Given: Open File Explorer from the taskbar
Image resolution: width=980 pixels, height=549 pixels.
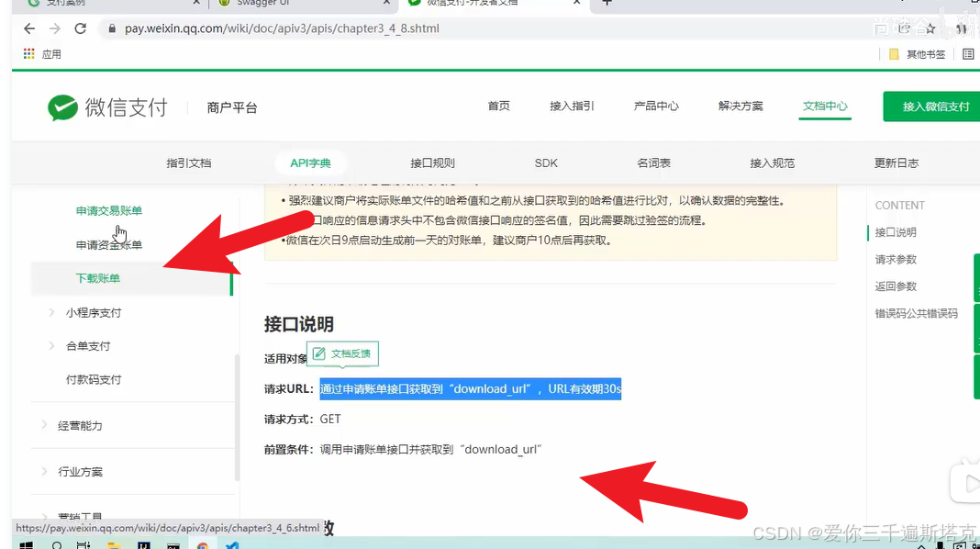Looking at the screenshot, I should pyautogui.click(x=114, y=545).
